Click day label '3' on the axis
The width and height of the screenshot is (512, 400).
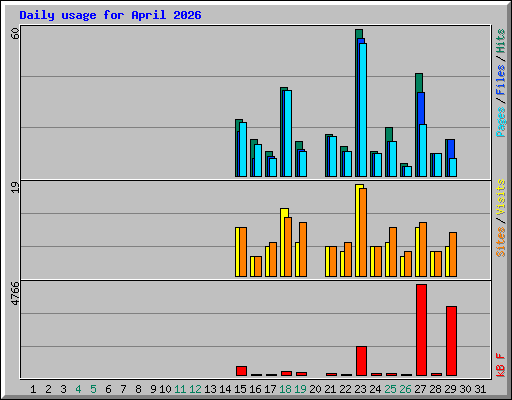pyautogui.click(x=63, y=389)
